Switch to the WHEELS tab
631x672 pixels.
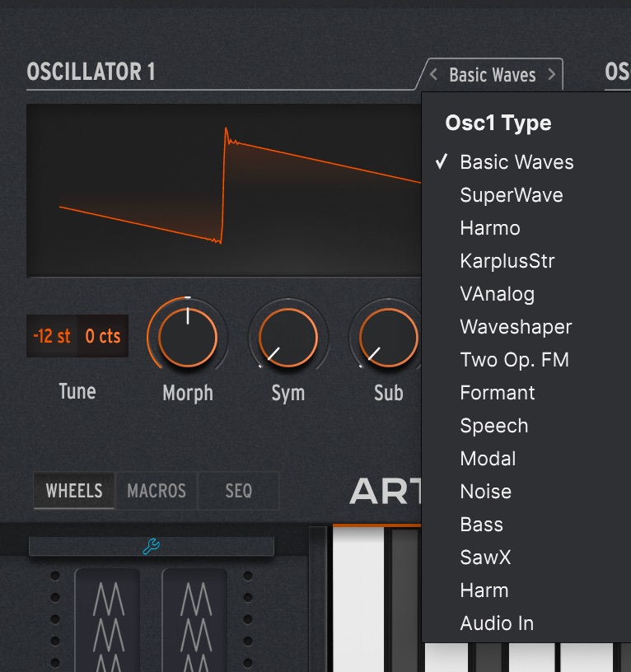click(x=74, y=491)
